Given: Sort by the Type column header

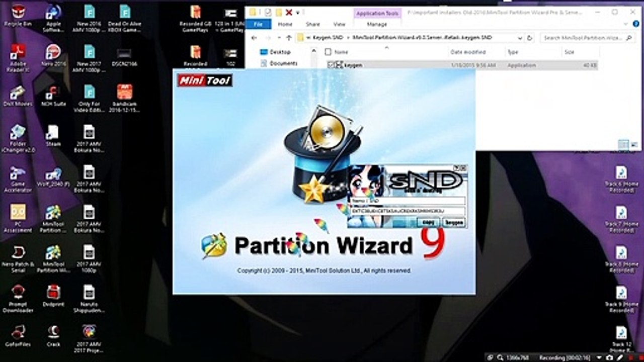Looking at the screenshot, I should pos(513,52).
